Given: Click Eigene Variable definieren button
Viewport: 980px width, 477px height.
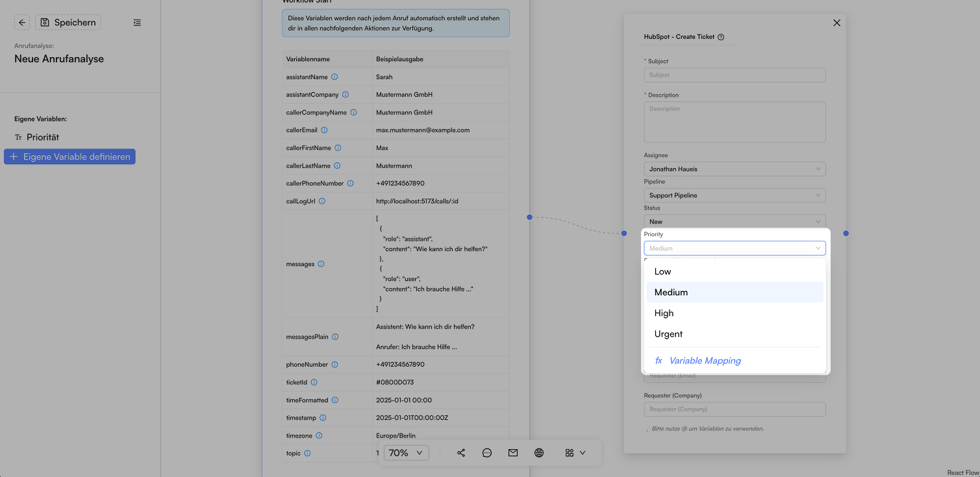Looking at the screenshot, I should (x=69, y=156).
